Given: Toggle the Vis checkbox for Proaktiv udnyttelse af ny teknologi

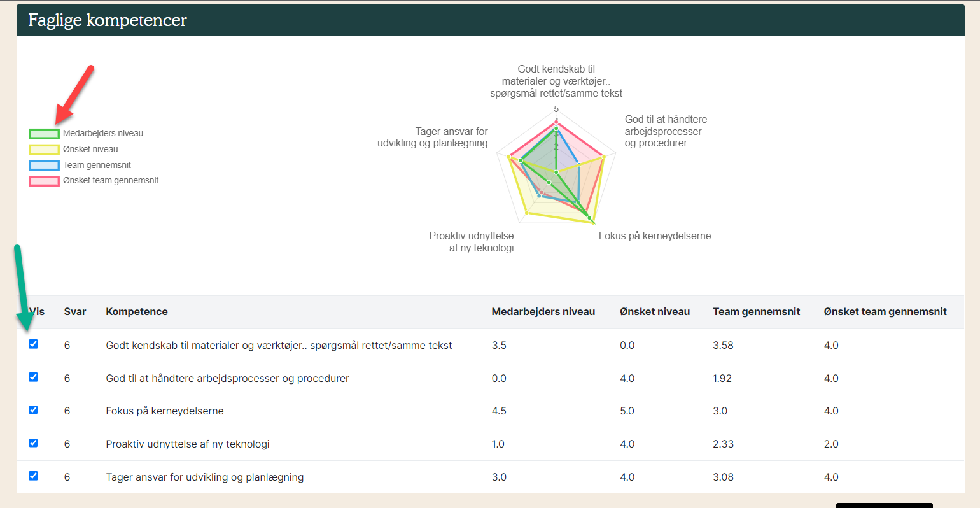Looking at the screenshot, I should [x=33, y=443].
